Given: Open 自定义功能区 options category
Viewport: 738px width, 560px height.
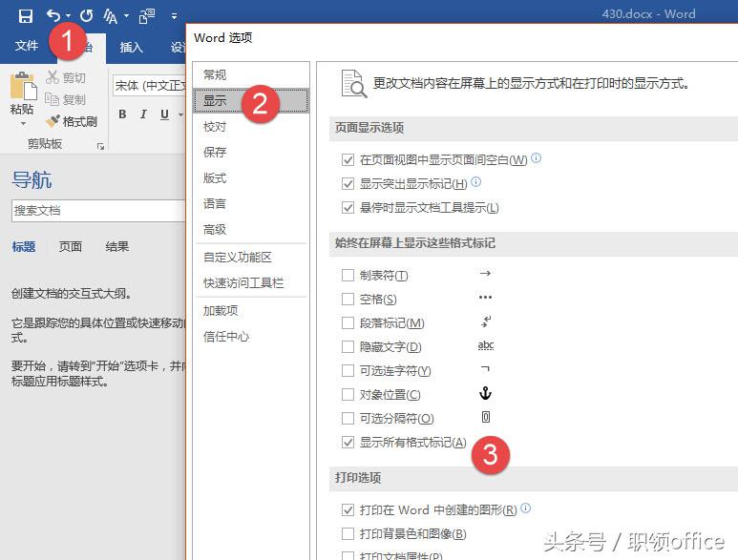Looking at the screenshot, I should point(251,258).
